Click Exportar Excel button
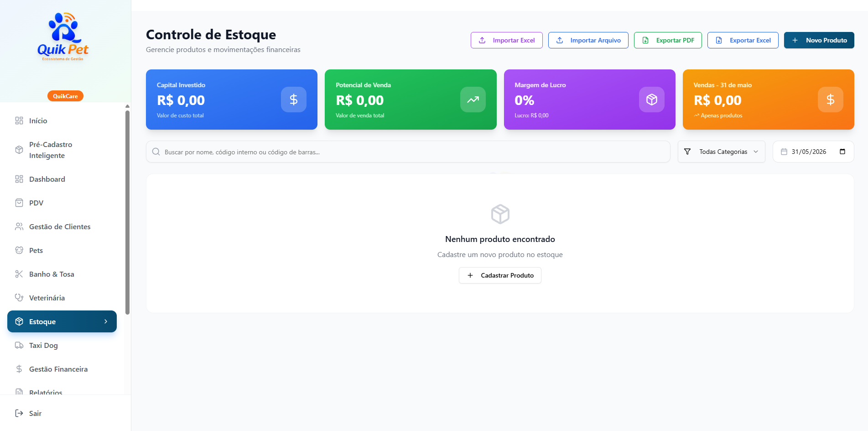The width and height of the screenshot is (868, 431). pyautogui.click(x=743, y=40)
